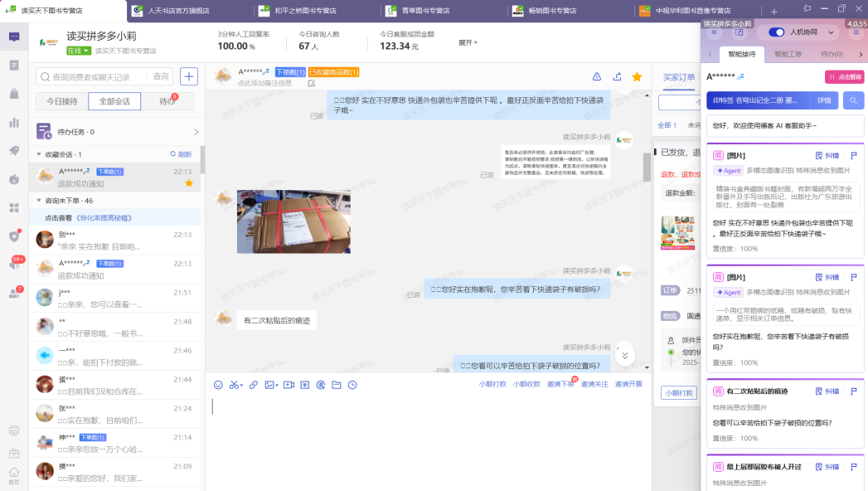Switch to 全部会话 tab
Image resolution: width=868 pixels, height=491 pixels.
tap(114, 101)
